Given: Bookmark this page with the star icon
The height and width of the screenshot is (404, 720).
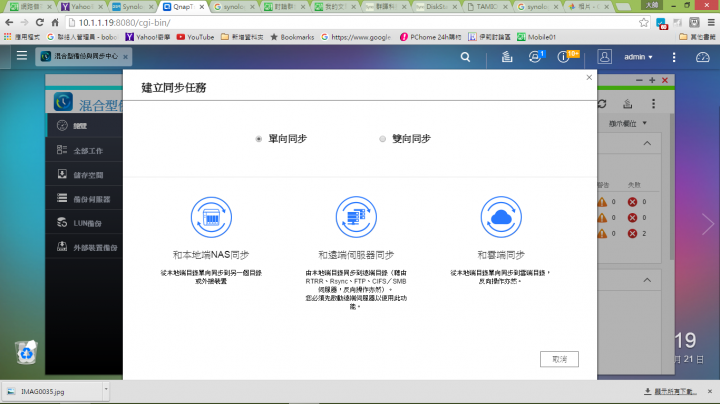Looking at the screenshot, I should pos(644,22).
